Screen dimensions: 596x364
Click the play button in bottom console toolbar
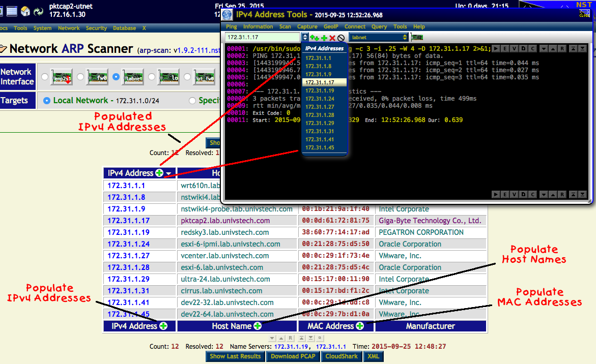[496, 194]
